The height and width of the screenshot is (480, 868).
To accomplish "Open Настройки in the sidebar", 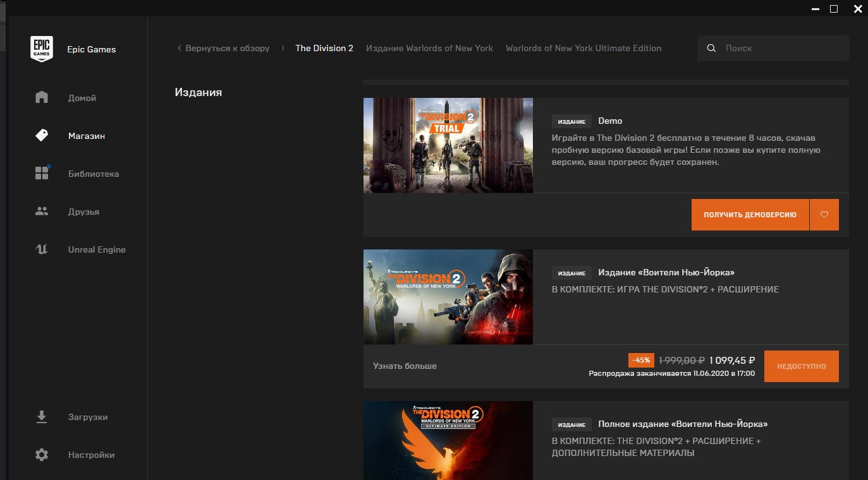I will click(x=91, y=455).
